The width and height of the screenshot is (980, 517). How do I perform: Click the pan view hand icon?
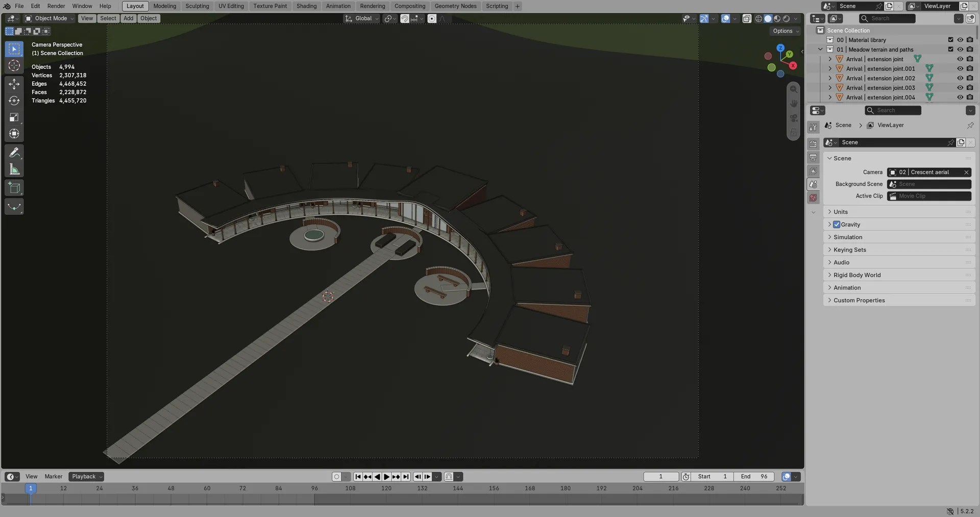[x=794, y=104]
